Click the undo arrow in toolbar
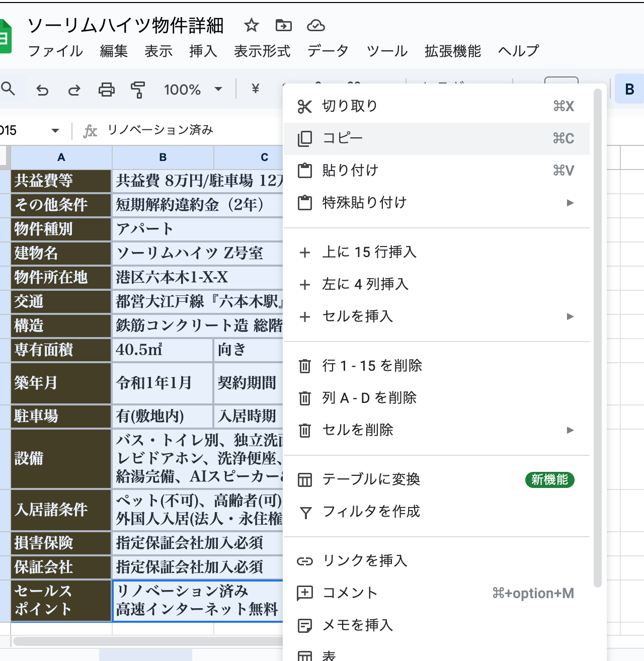644x661 pixels. tap(42, 90)
